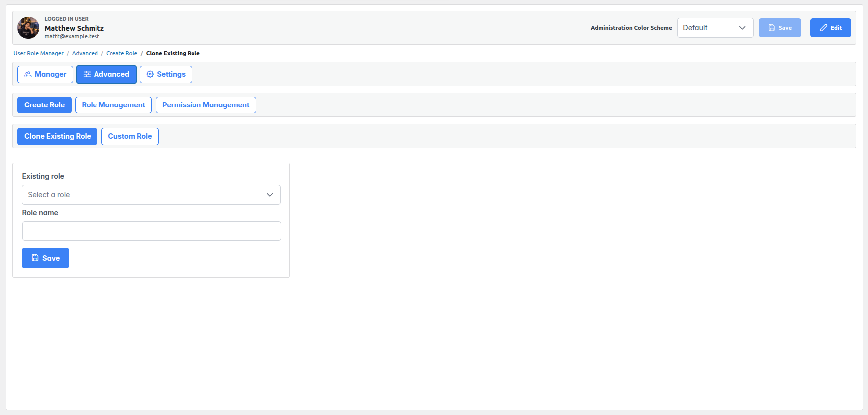
Task: Click the Clone Existing Role breadcrumb text
Action: (173, 53)
